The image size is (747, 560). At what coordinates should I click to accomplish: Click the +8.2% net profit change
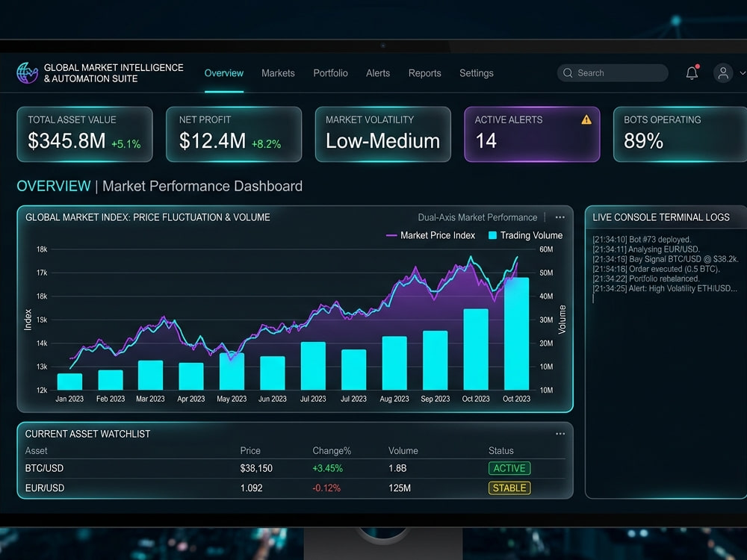[266, 144]
